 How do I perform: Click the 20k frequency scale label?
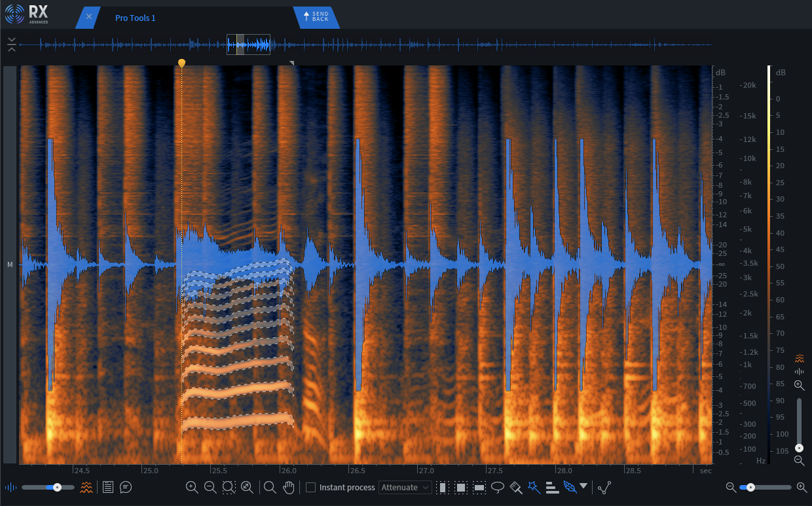(750, 85)
